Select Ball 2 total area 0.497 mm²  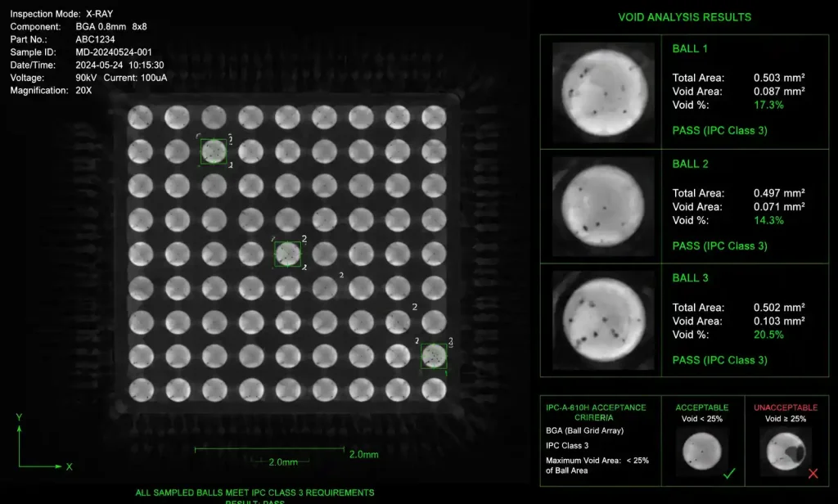(x=779, y=193)
